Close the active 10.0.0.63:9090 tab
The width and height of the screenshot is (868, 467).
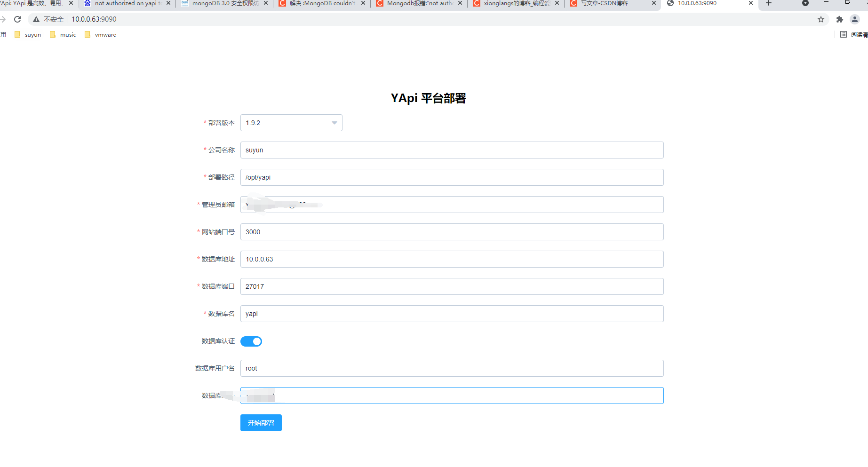pos(751,3)
